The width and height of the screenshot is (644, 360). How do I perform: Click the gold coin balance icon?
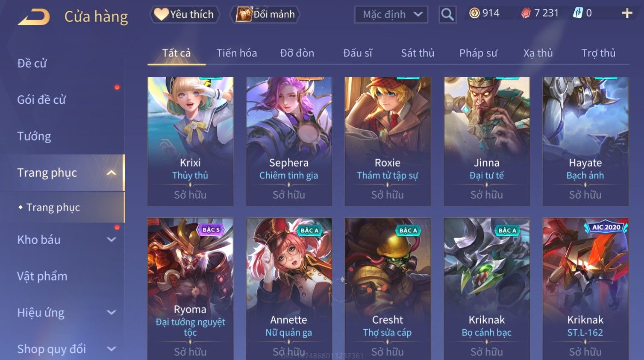pos(474,13)
